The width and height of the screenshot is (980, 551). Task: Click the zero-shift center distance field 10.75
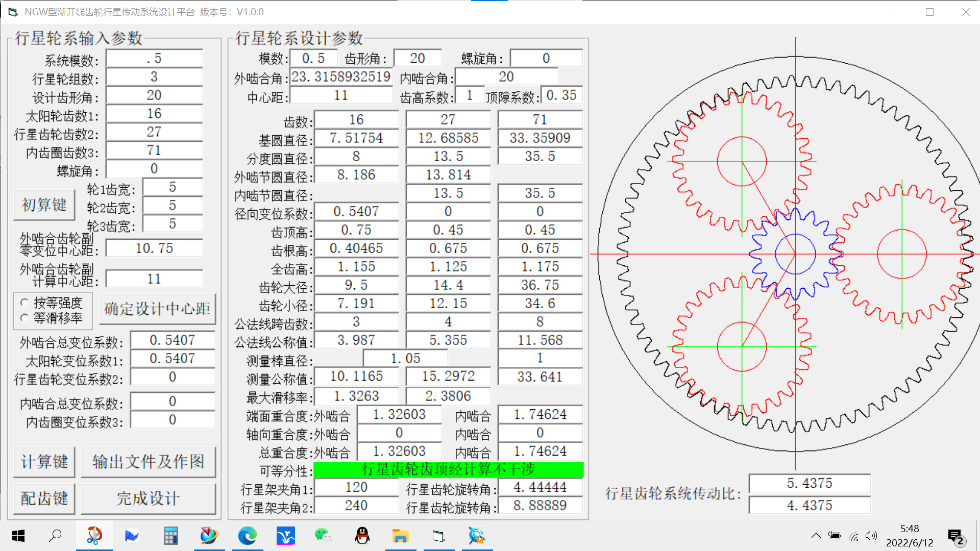(154, 248)
